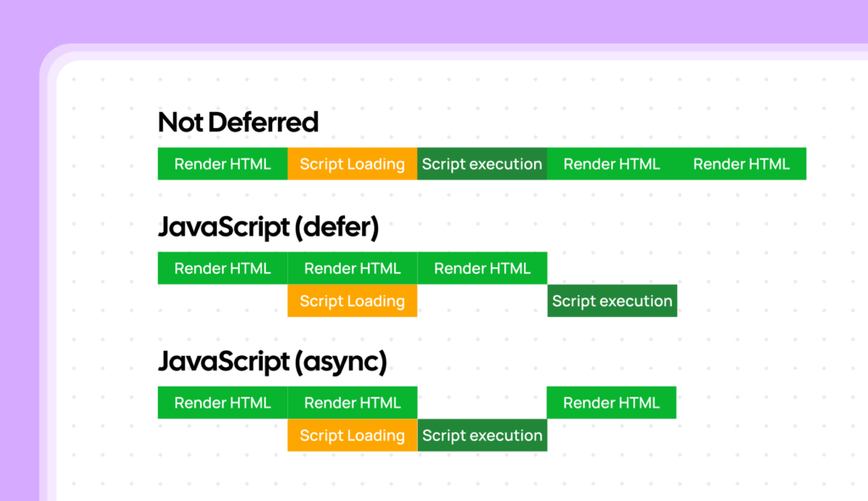Image resolution: width=868 pixels, height=501 pixels.
Task: Click the third Render HTML bar in defer row
Action: [481, 268]
